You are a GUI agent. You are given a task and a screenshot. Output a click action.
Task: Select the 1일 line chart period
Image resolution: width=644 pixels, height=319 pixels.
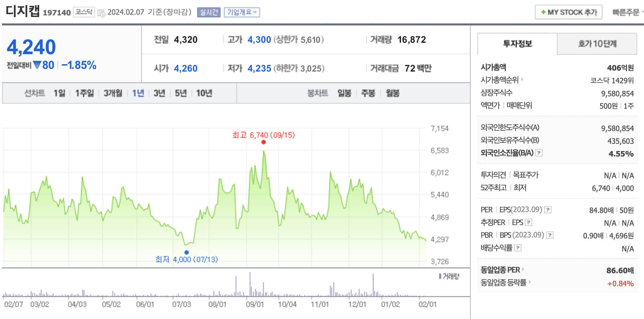point(60,93)
